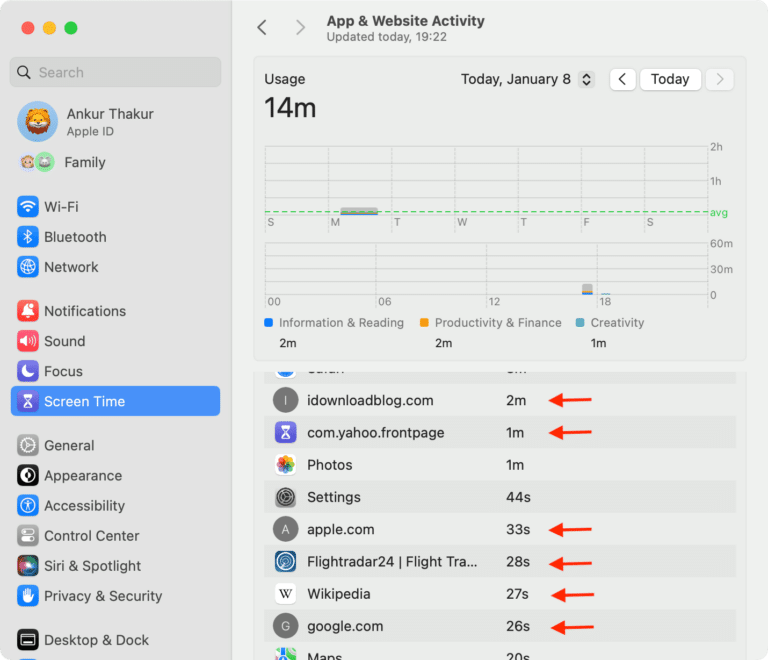Click Productivity & Finance orange swatch

pos(424,323)
